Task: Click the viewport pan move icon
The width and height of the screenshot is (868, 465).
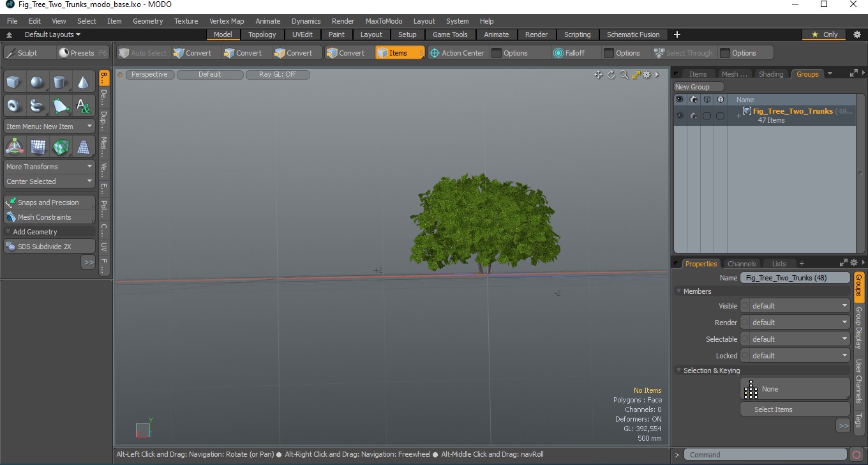Action: [598, 75]
